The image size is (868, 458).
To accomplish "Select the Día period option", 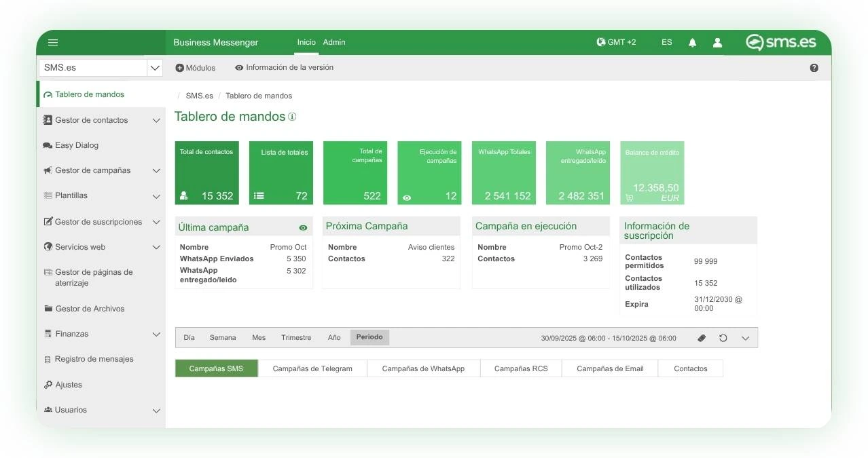I will (x=189, y=337).
